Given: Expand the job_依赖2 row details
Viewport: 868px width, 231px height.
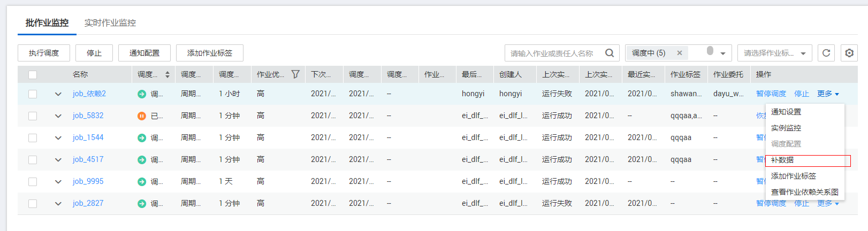Looking at the screenshot, I should (x=58, y=94).
